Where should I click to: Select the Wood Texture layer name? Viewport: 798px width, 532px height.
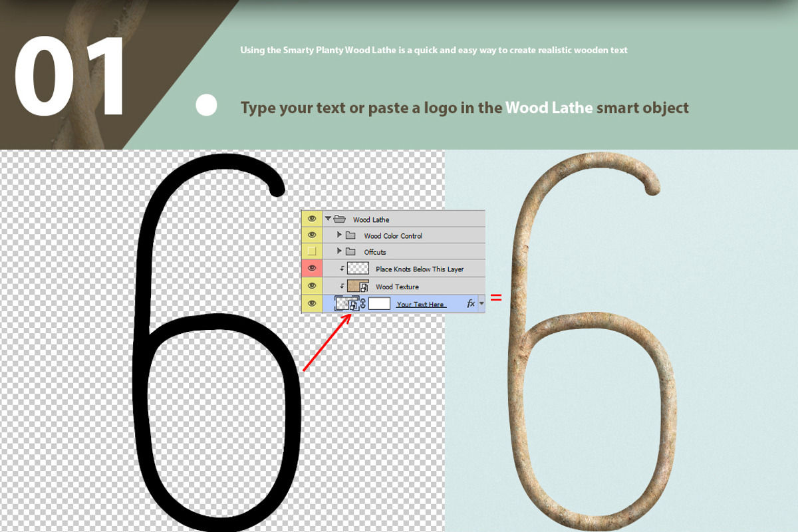[x=397, y=287]
